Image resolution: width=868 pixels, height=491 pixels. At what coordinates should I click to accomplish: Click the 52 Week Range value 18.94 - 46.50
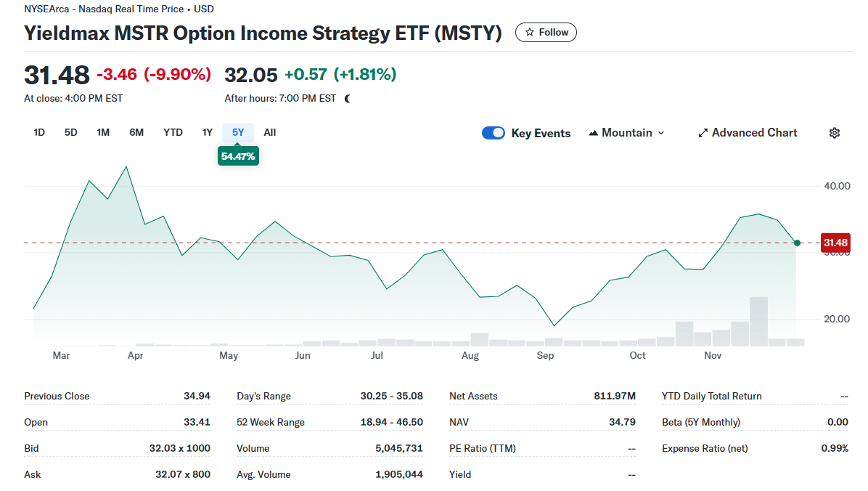[x=391, y=422]
